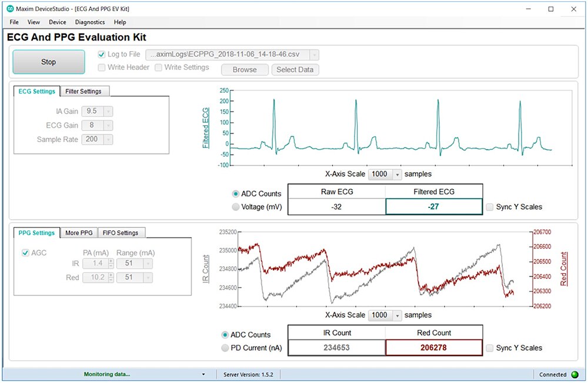
Task: Expand the Sample Rate dropdown
Action: pyautogui.click(x=108, y=139)
